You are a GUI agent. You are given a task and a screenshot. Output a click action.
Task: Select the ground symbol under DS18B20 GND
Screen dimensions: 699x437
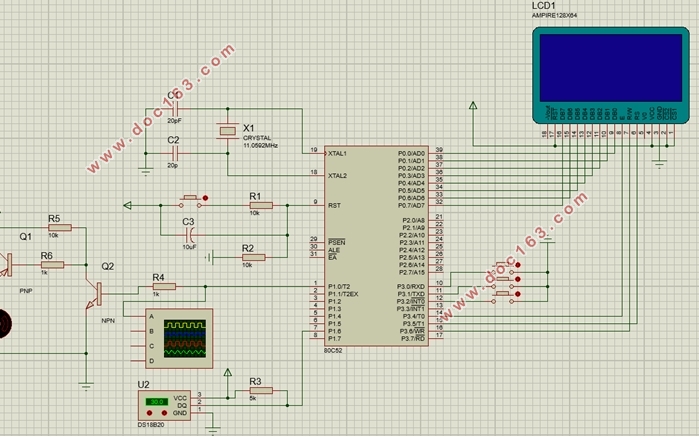213,431
